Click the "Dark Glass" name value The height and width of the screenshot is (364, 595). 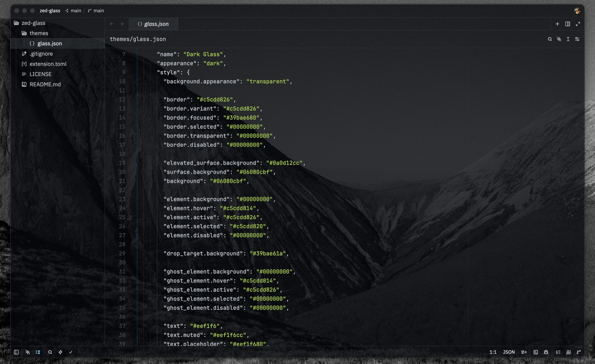pos(203,54)
